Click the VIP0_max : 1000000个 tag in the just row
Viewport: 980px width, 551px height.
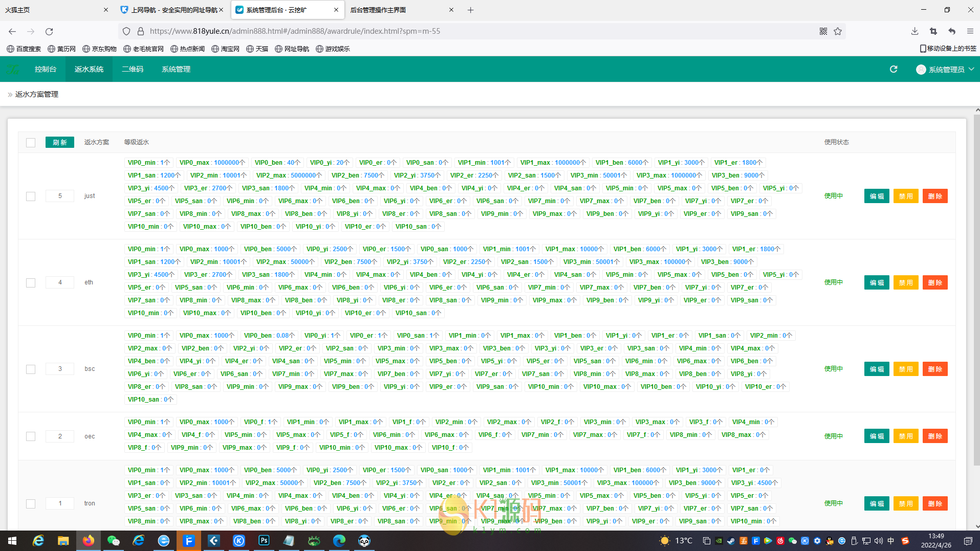coord(212,163)
